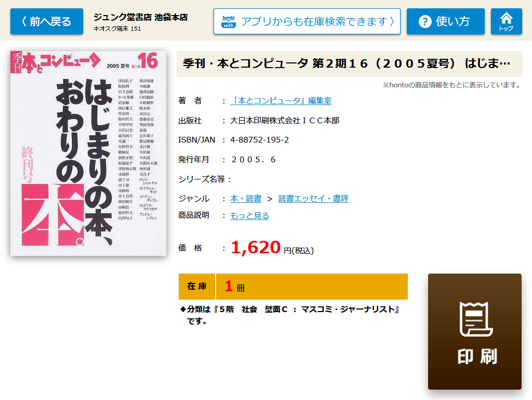The width and height of the screenshot is (532, 400).
Task: Open the 本・読書 genre link
Action: 246,198
